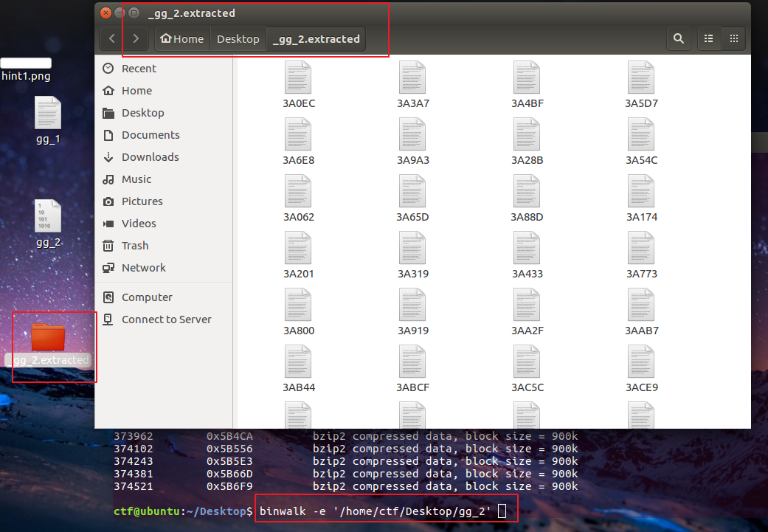Screen dimensions: 768x532
Task: Select the 3A3A7 file icon
Action: coord(412,77)
